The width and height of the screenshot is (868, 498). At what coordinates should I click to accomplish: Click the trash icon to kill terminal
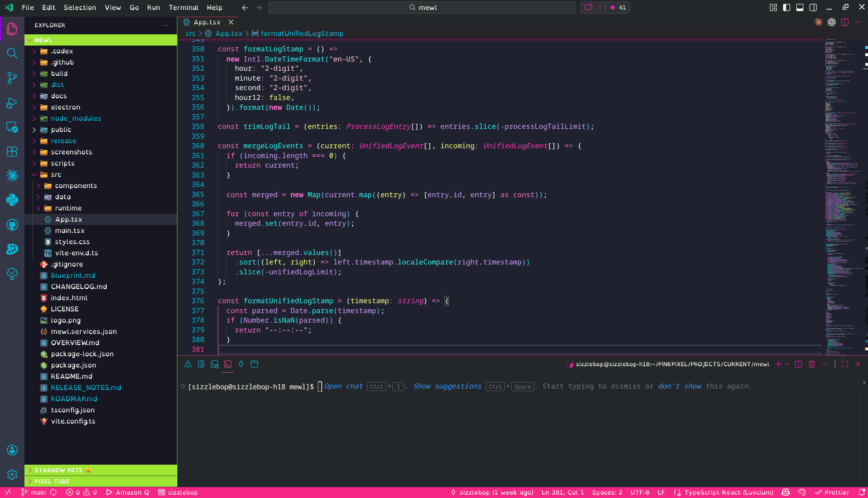(812, 364)
